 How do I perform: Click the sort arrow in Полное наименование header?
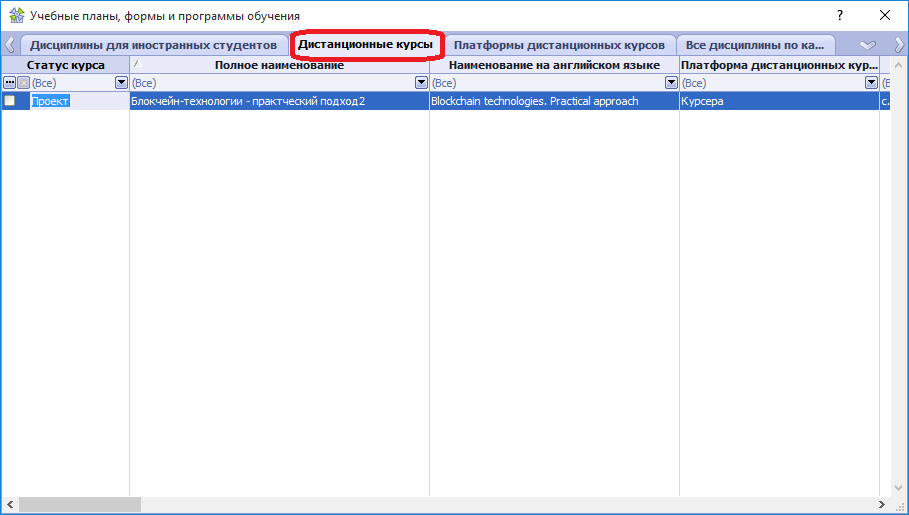pyautogui.click(x=138, y=64)
